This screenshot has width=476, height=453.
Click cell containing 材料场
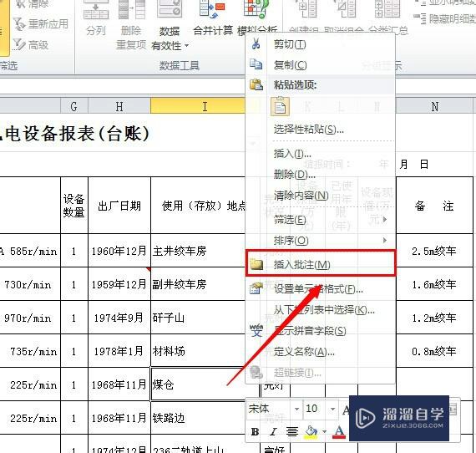click(198, 351)
